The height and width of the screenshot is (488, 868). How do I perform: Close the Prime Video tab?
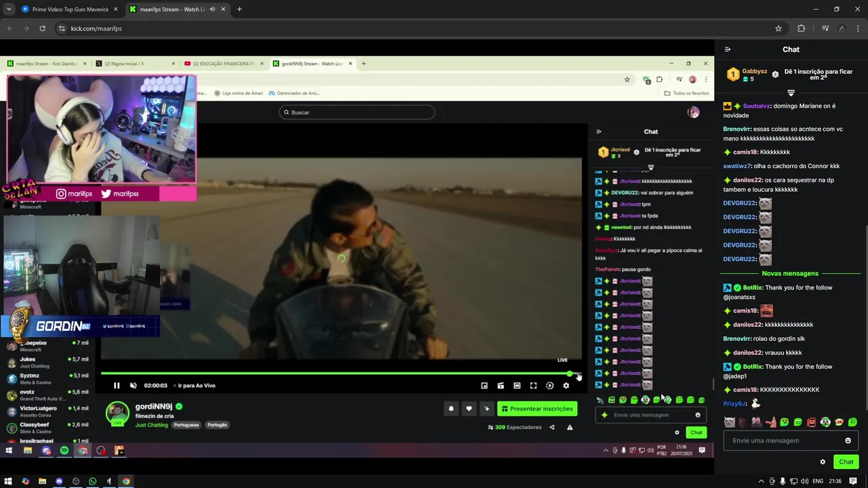click(x=116, y=9)
